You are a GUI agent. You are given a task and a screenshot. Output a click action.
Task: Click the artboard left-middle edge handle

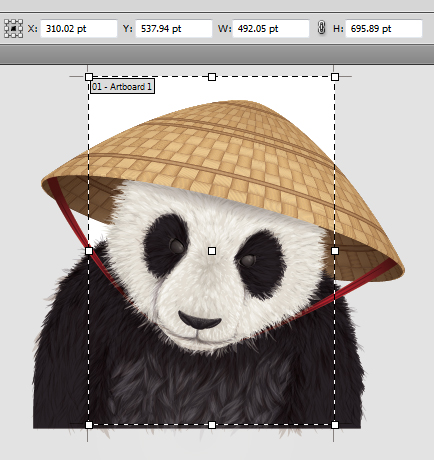(89, 251)
